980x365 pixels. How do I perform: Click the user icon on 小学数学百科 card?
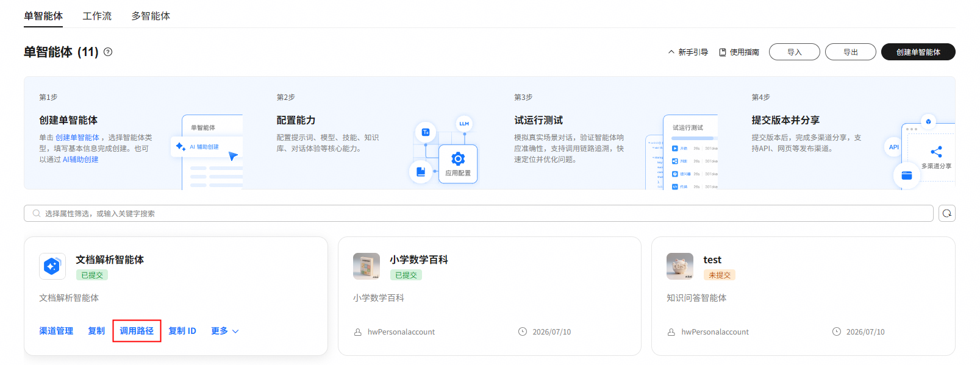pos(358,332)
